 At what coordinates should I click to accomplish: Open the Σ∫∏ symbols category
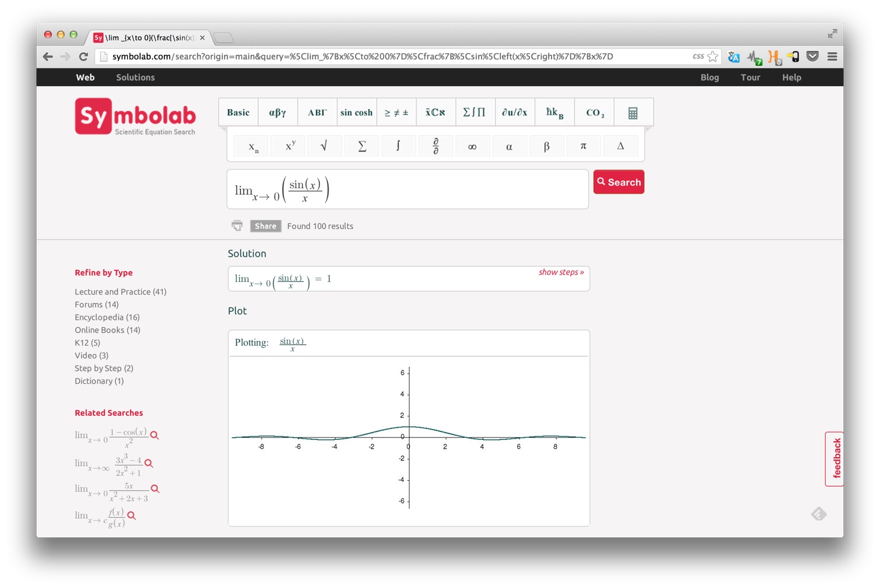[x=475, y=111]
